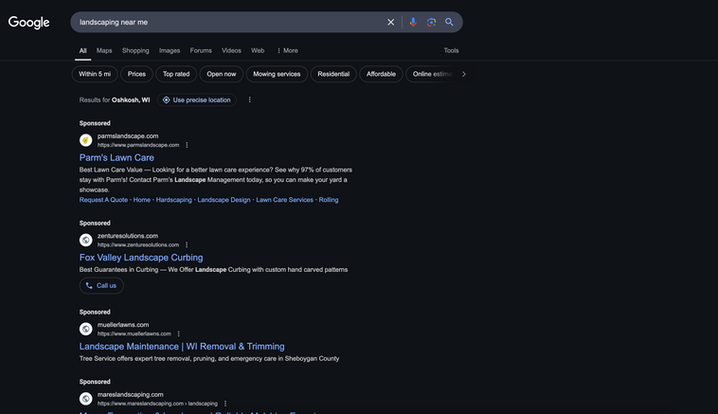Open 'Landscape Maintenance | WI Removal & Trimming' result

182,346
